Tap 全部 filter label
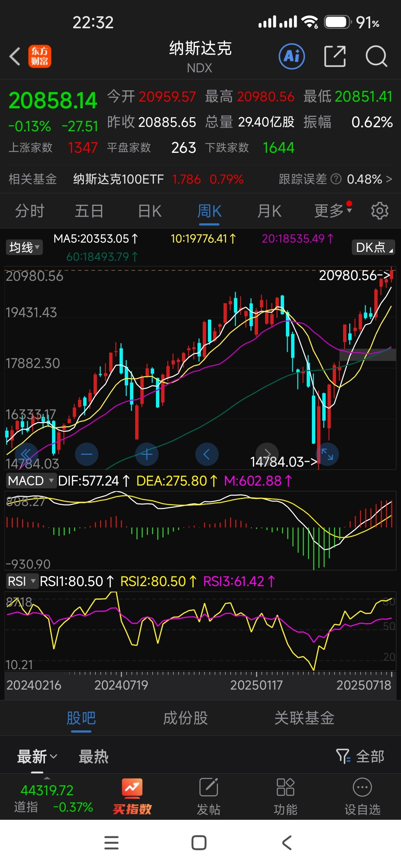 coord(370,756)
